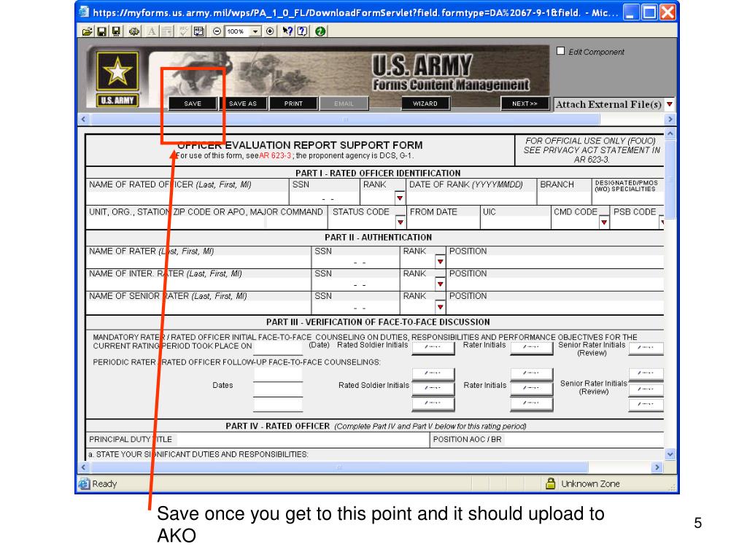Click the Position AOC / BR field
This screenshot has width=747, height=560.
pos(584,439)
